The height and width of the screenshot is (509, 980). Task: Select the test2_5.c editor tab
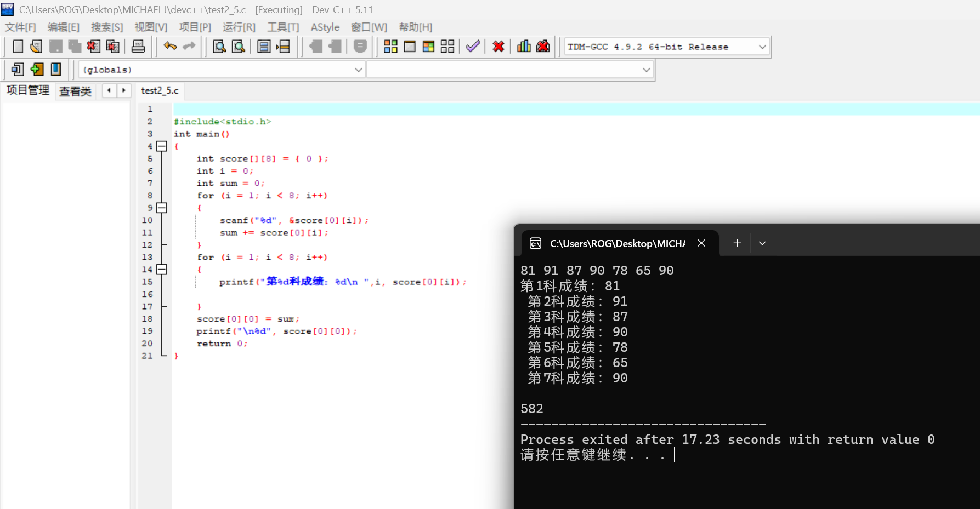[160, 90]
